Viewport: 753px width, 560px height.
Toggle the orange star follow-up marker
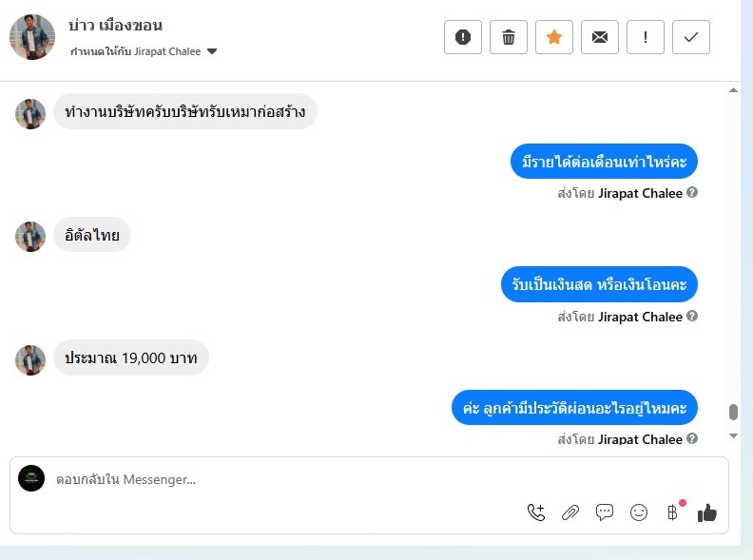[553, 37]
